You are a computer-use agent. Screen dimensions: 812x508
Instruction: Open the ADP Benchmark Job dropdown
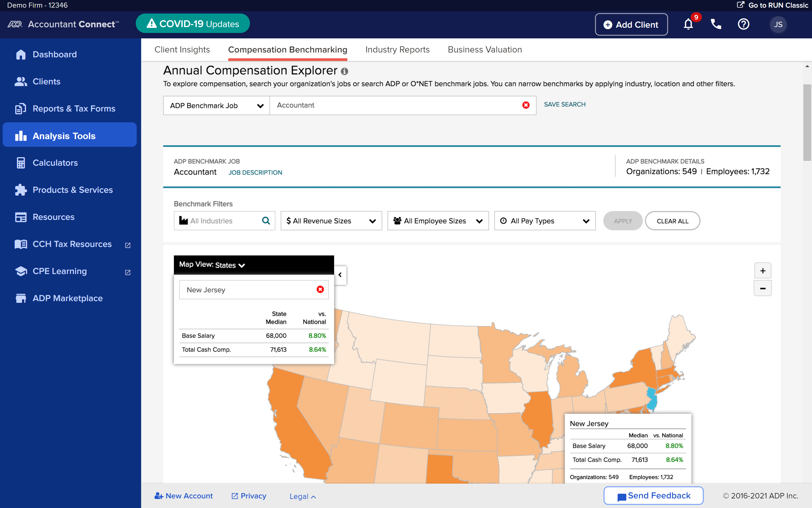pos(217,106)
